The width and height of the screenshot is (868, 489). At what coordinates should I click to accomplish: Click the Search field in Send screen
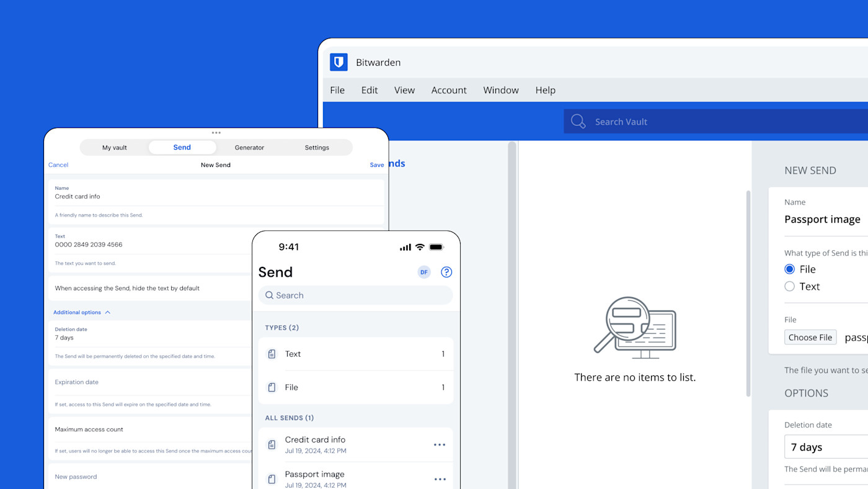pos(356,295)
